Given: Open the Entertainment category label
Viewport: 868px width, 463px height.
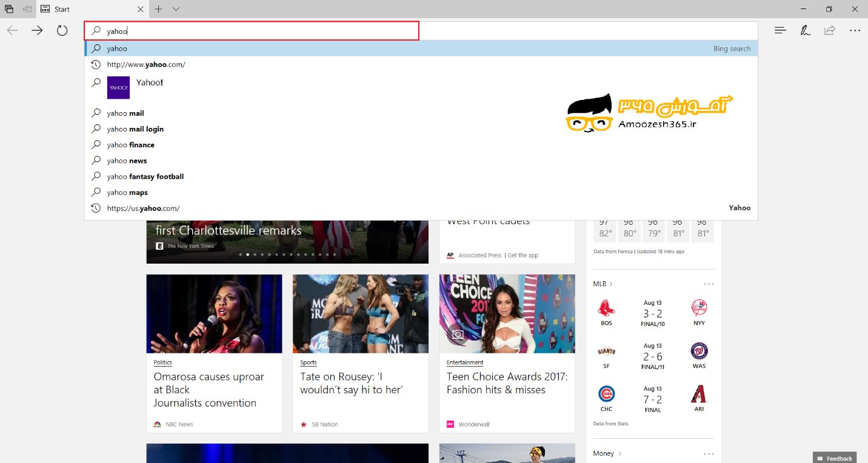Looking at the screenshot, I should [x=465, y=362].
